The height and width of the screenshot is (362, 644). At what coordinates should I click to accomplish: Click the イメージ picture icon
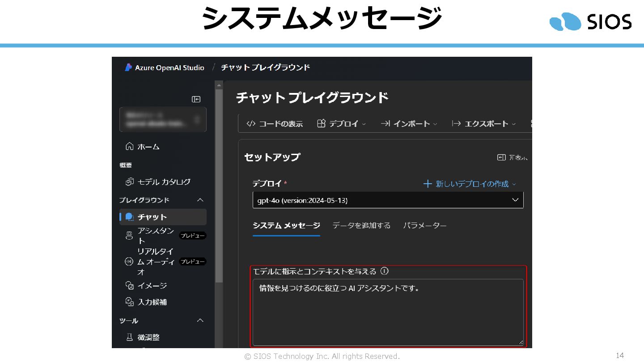[129, 285]
